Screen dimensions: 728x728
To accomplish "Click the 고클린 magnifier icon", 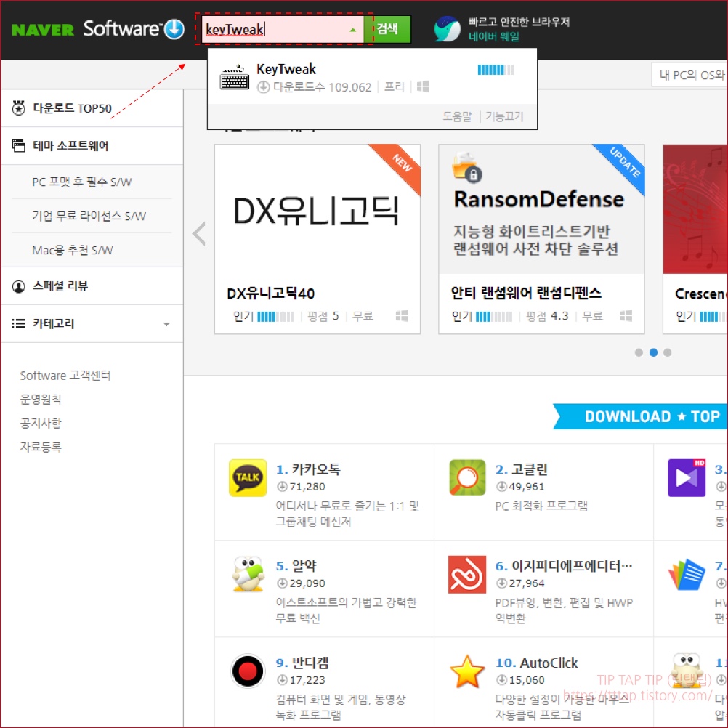I will pos(468,478).
